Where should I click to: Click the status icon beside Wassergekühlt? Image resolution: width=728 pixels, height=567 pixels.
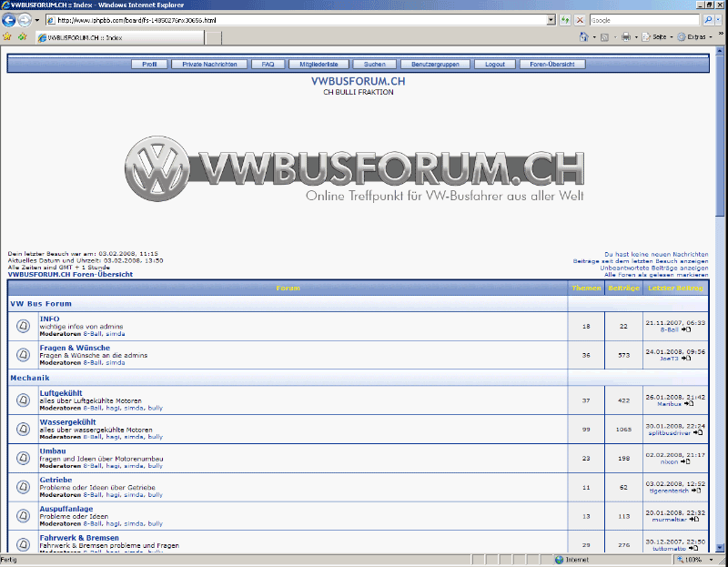click(x=24, y=429)
